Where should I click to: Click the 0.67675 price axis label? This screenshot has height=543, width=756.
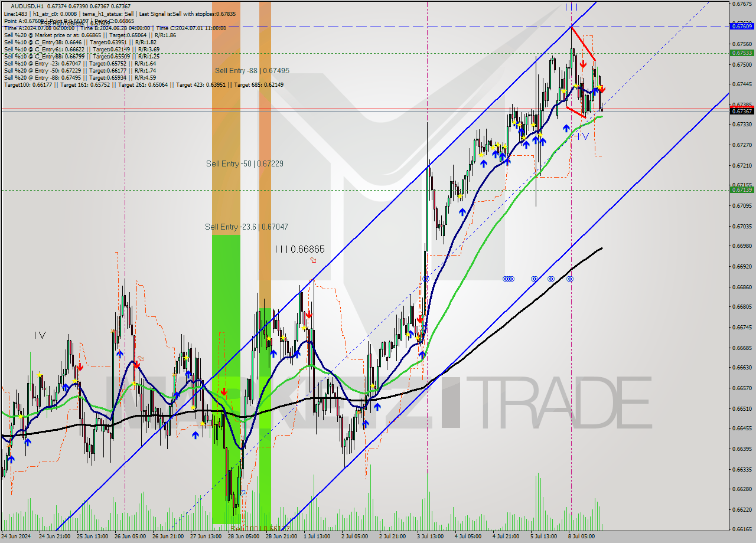[x=742, y=4]
